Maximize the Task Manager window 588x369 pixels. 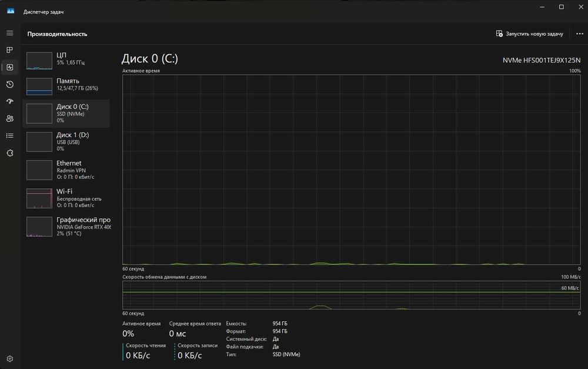coord(562,6)
